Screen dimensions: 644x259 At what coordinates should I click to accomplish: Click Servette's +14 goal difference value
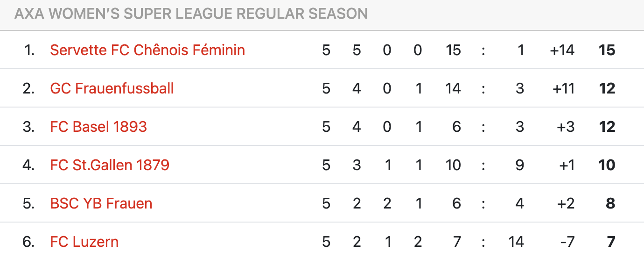562,50
